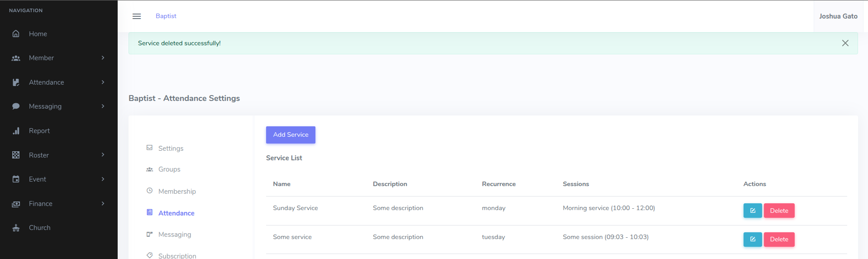The height and width of the screenshot is (259, 868).
Task: Click the Church icon in sidebar
Action: tap(16, 228)
